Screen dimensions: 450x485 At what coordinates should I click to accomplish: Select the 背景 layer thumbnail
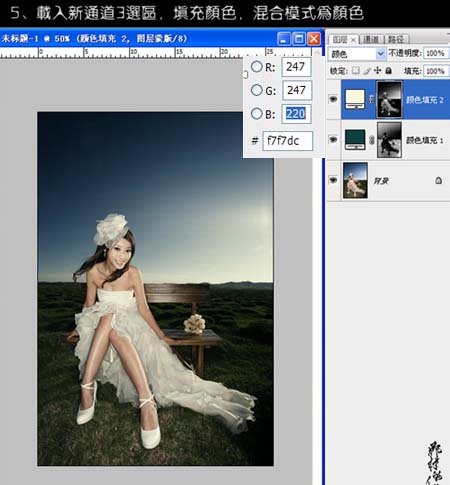coord(355,180)
